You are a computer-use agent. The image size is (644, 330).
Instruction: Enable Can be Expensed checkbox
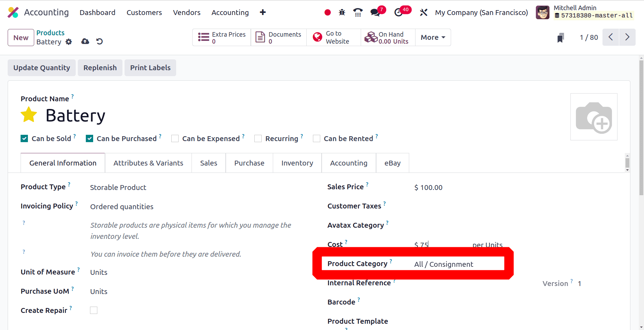pyautogui.click(x=175, y=139)
